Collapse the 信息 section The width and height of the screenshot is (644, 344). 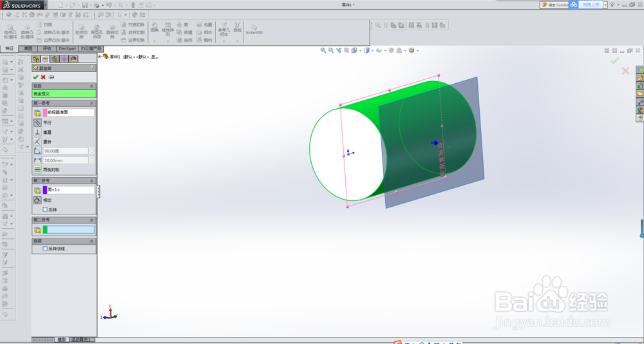pos(91,86)
